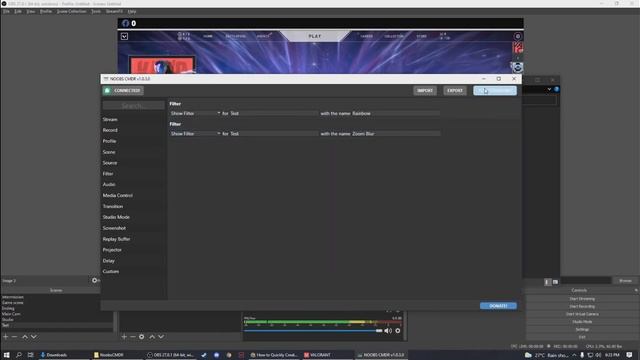Open OBS Profile menu
Image resolution: width=640 pixels, height=360 pixels.
46,11
